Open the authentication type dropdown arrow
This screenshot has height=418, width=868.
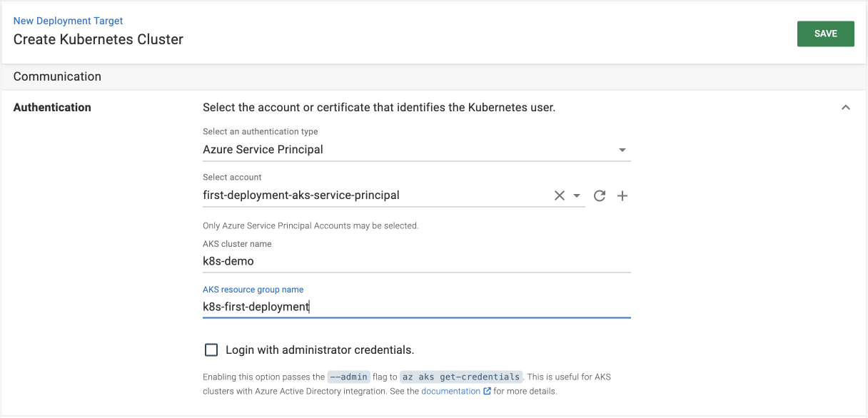tap(622, 150)
